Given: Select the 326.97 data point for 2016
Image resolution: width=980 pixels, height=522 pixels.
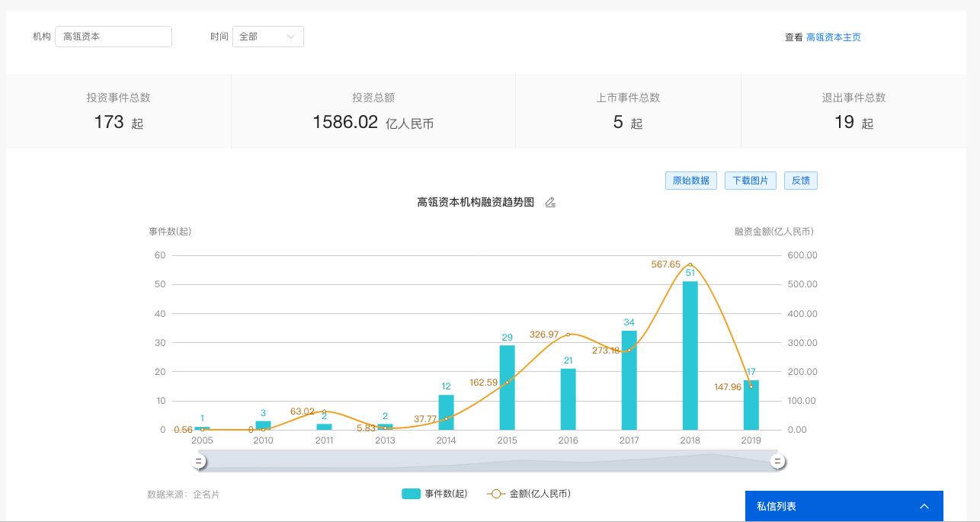Looking at the screenshot, I should 568,335.
